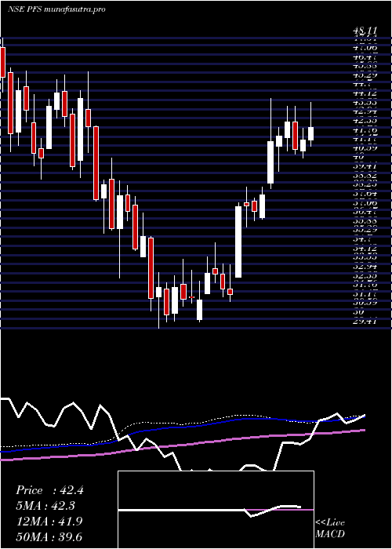
Task: Click the 29.41 bottom price label
Action: pos(365,320)
